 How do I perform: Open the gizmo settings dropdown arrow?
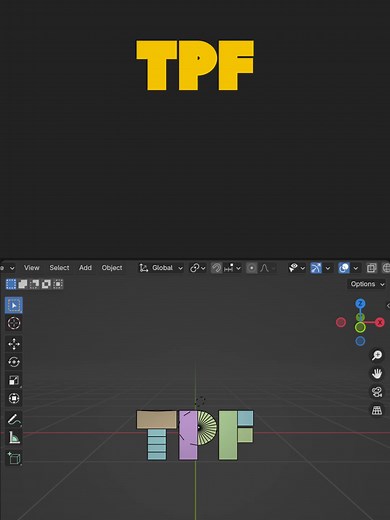pyautogui.click(x=328, y=268)
